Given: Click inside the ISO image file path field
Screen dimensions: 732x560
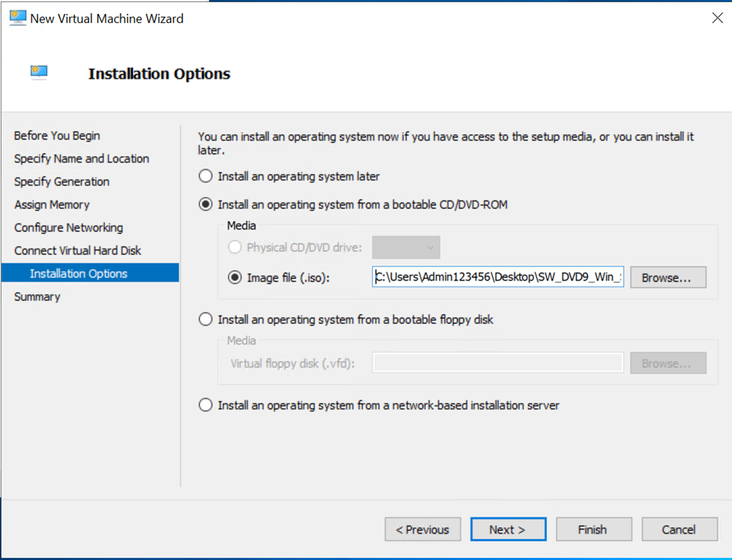Looking at the screenshot, I should click(x=497, y=277).
